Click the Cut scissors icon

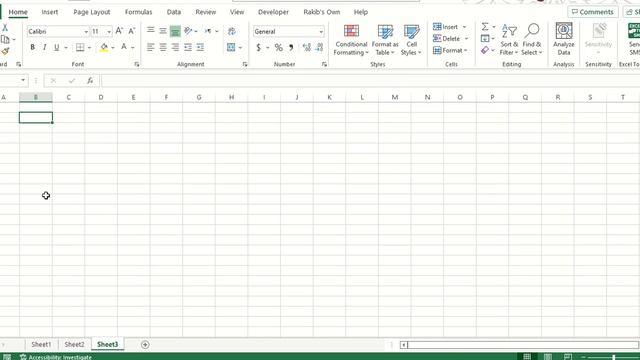pos(5,28)
